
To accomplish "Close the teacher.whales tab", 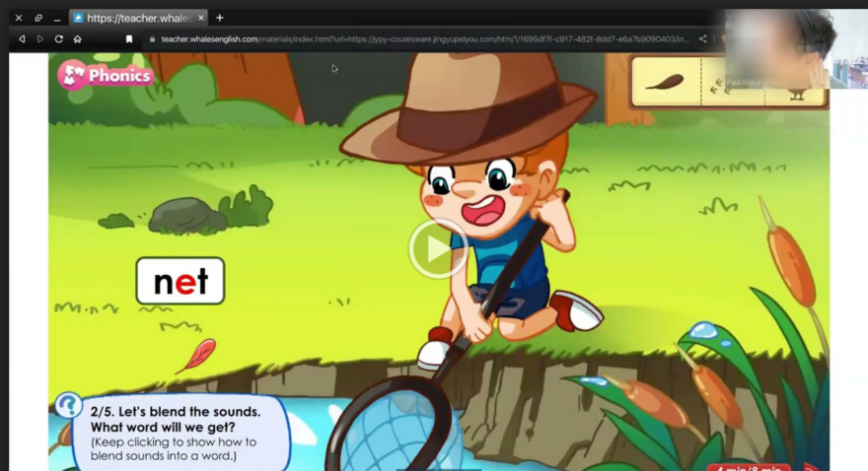I will click(x=201, y=18).
